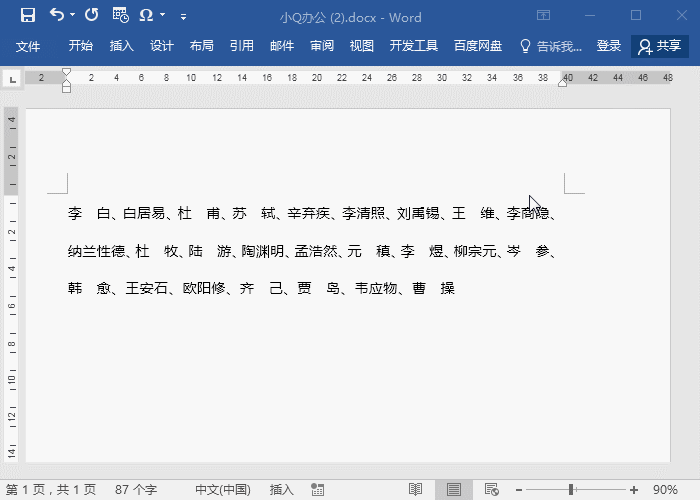Switch to the 开始 tab
Viewport: 700px width, 500px height.
(x=81, y=46)
